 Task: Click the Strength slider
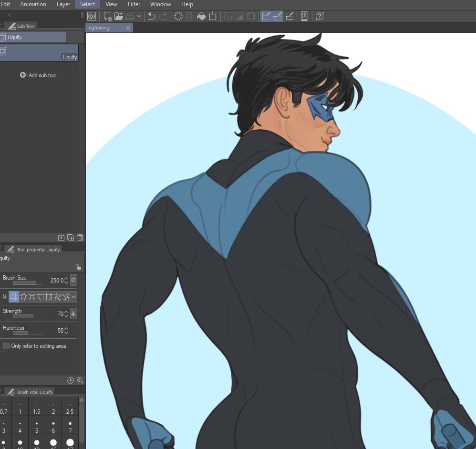point(27,316)
